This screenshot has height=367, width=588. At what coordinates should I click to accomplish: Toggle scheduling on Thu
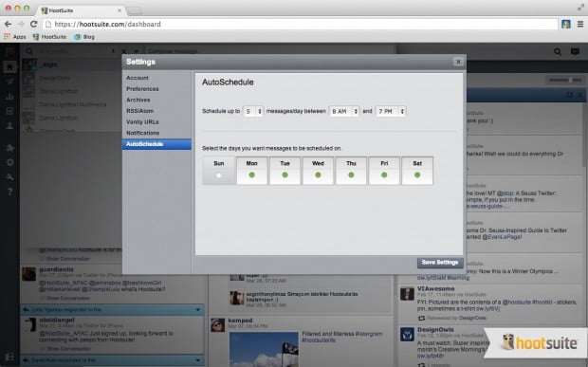point(351,171)
